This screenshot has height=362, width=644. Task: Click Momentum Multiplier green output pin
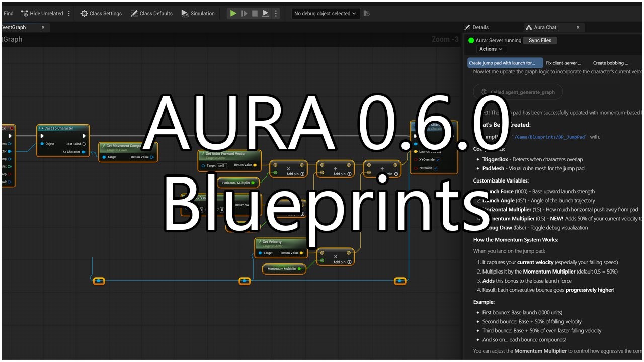[299, 269]
